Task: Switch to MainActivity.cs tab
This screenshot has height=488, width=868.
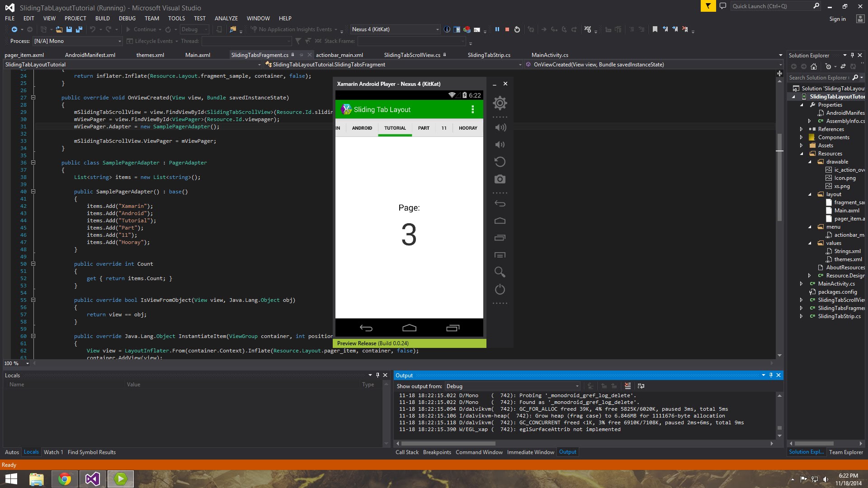Action: pos(550,55)
